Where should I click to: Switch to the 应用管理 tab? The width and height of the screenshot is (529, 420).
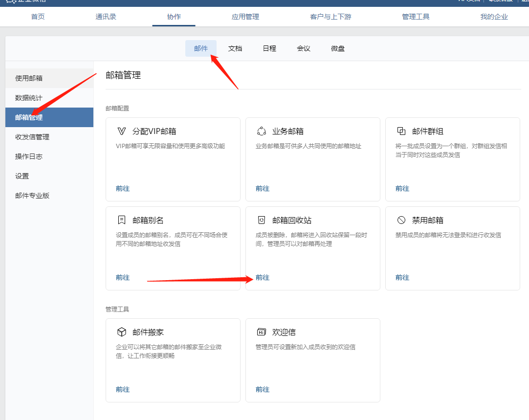coord(245,17)
